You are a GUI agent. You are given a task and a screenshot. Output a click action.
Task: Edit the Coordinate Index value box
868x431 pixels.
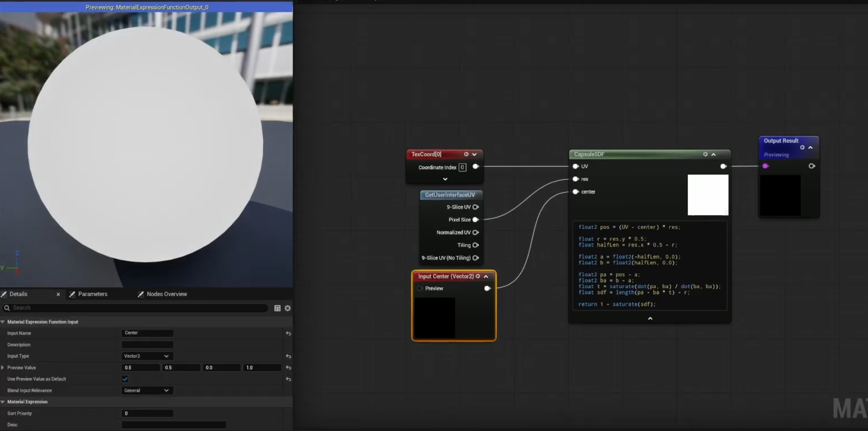click(462, 167)
